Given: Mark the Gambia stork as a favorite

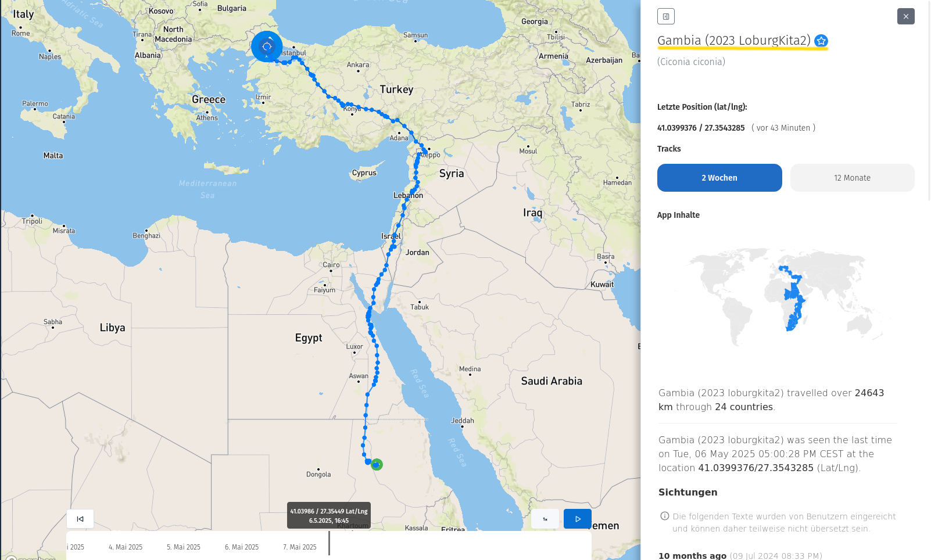Looking at the screenshot, I should point(821,41).
